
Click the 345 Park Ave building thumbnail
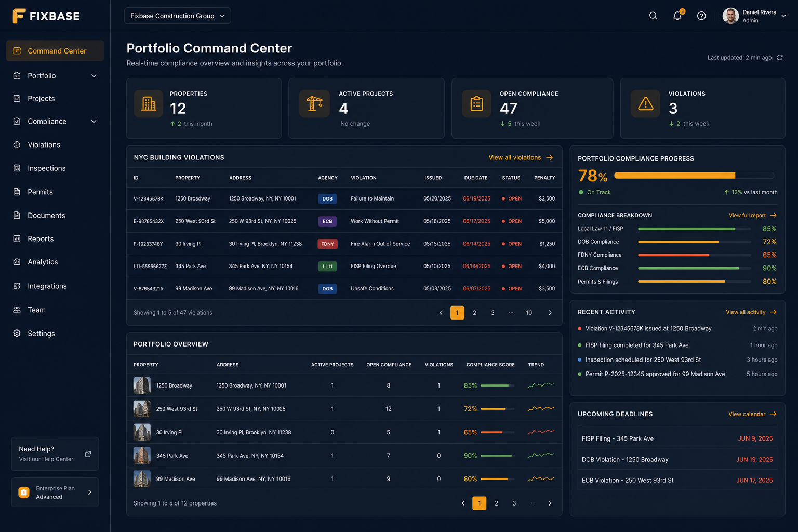coord(142,456)
